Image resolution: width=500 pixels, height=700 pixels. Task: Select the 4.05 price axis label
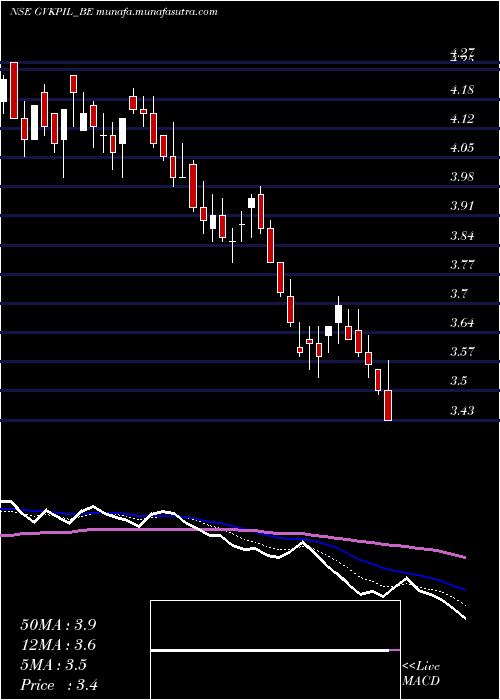pyautogui.click(x=462, y=148)
